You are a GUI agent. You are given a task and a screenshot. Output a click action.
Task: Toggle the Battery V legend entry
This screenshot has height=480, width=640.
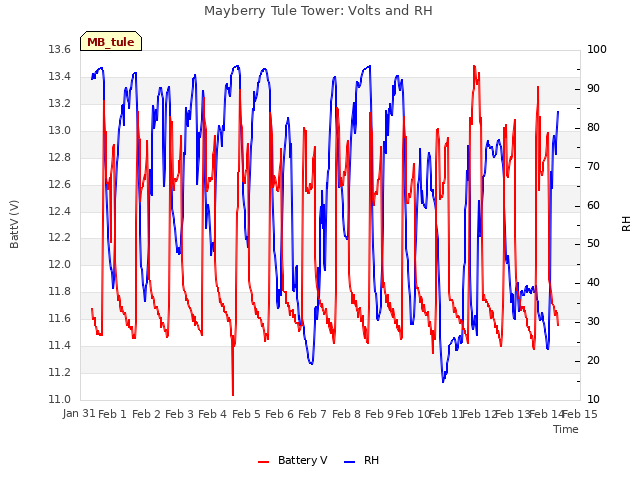click(x=293, y=460)
